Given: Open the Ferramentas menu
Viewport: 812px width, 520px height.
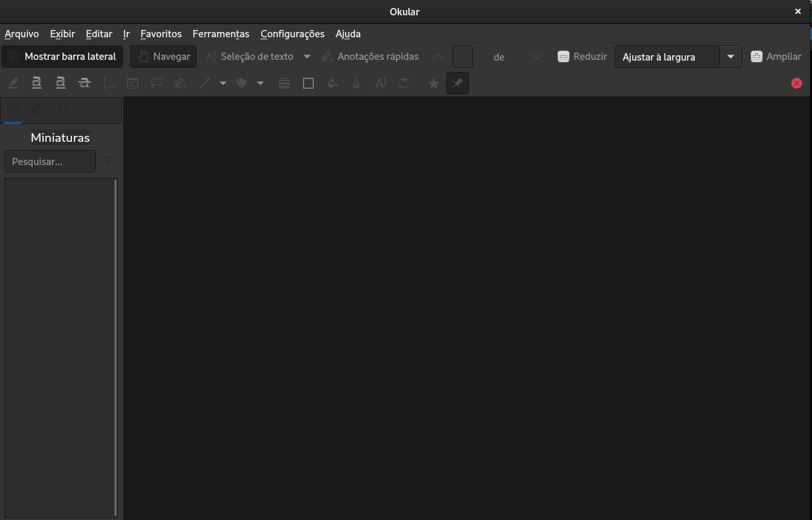Looking at the screenshot, I should tap(221, 33).
